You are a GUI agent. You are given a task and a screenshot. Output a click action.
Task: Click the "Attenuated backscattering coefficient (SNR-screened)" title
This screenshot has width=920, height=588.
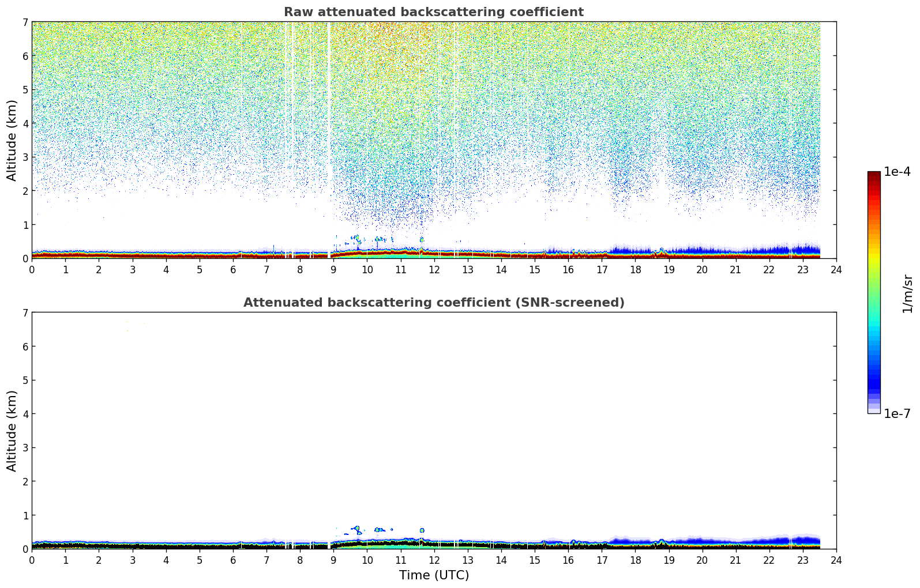pyautogui.click(x=433, y=303)
